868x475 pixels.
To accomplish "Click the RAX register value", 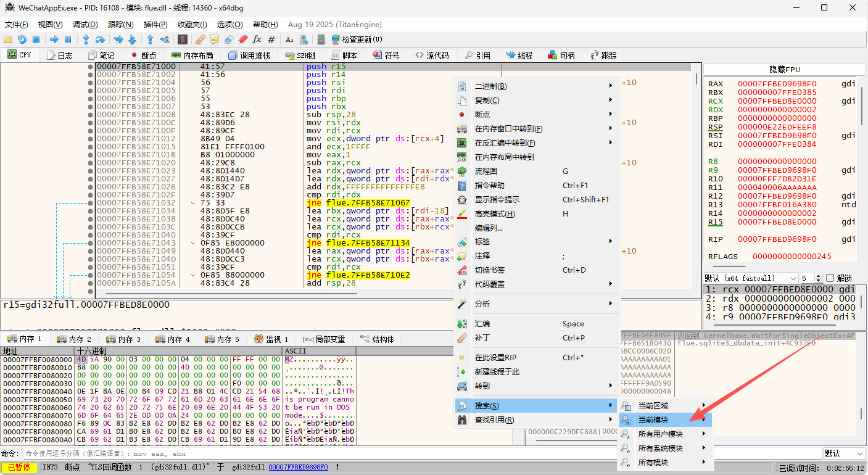I will (777, 84).
